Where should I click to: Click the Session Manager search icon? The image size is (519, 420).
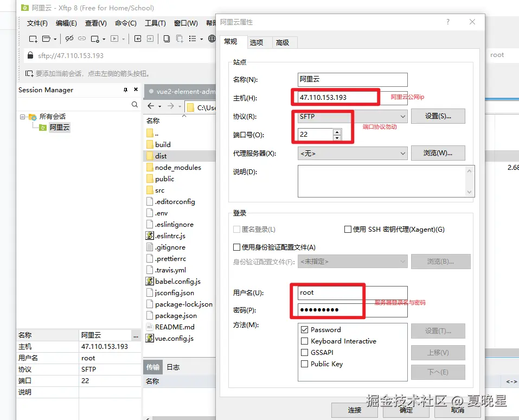tap(134, 105)
